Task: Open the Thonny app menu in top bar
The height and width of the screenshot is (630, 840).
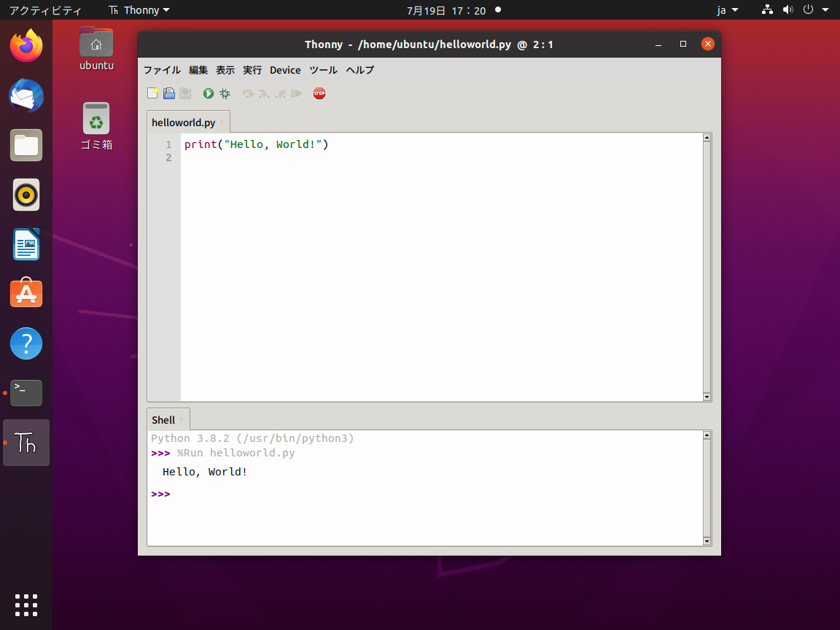Action: 139,10
